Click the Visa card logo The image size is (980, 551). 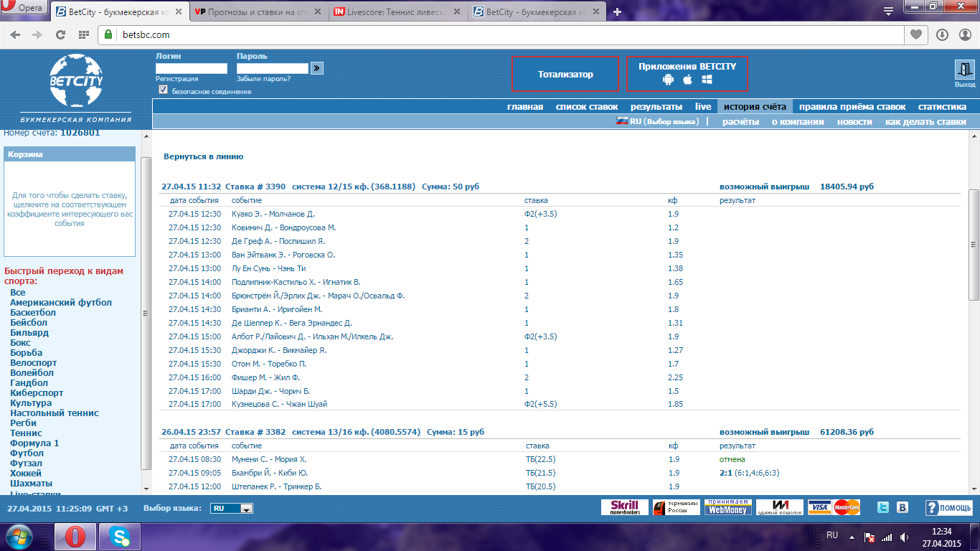821,507
